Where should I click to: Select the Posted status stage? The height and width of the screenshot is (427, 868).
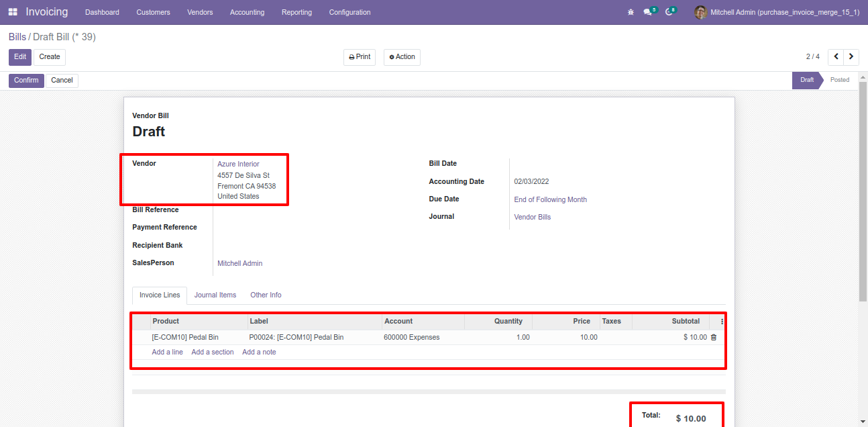pyautogui.click(x=840, y=80)
